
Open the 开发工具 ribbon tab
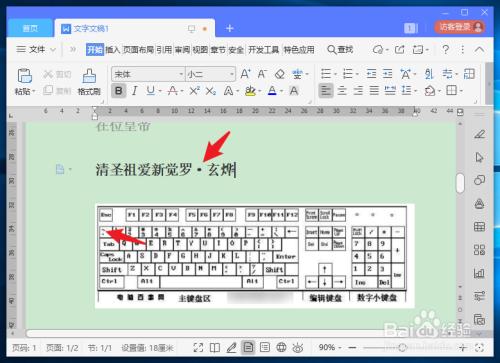point(264,50)
